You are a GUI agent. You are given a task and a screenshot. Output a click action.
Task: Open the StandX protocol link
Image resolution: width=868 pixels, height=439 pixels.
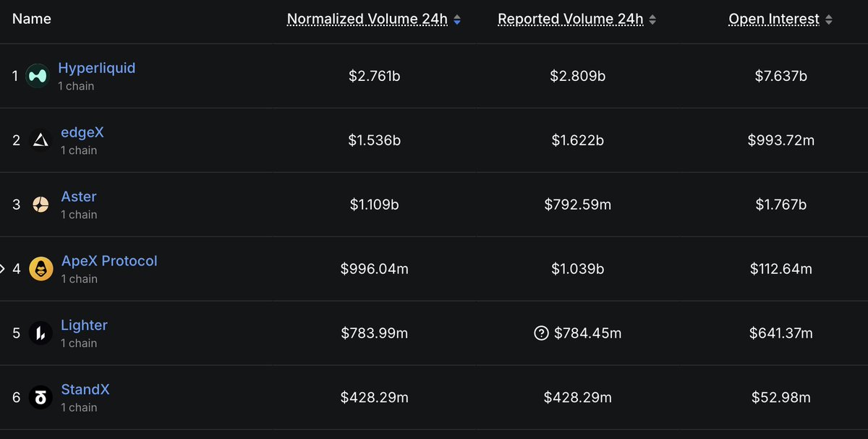(85, 389)
